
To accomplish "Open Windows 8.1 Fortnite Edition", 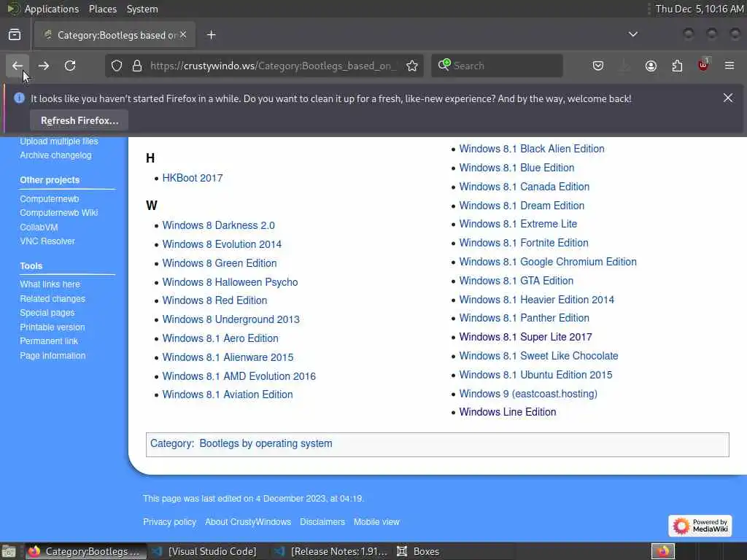I will click(524, 243).
